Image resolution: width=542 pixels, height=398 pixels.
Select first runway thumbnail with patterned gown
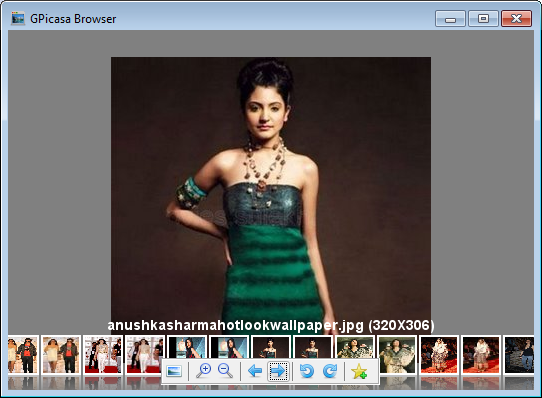[x=439, y=355]
